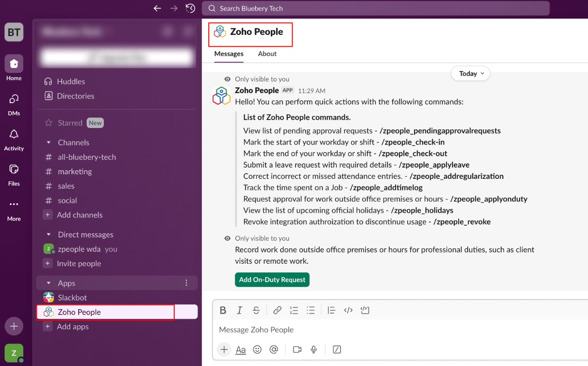Click the /zpeople_applyleave command text

click(434, 165)
